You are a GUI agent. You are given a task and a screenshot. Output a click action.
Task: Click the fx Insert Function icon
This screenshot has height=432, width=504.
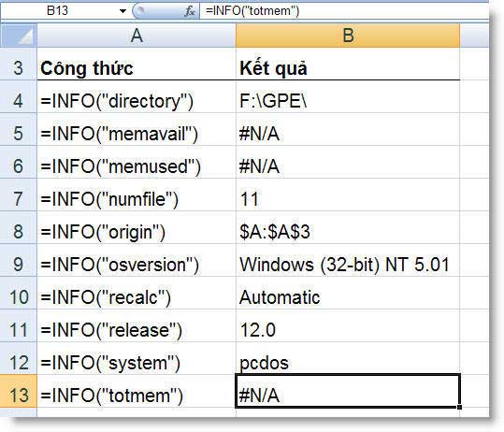(190, 11)
